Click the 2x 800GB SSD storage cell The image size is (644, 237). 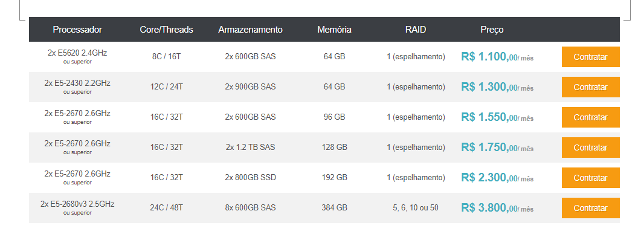250,177
